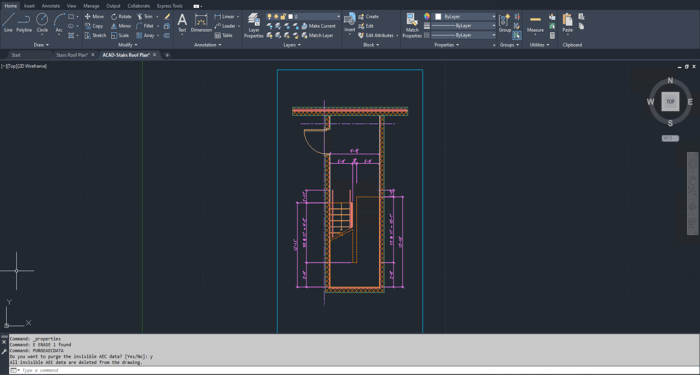Click the Trim tool
The image size is (700, 375).
click(x=145, y=17)
